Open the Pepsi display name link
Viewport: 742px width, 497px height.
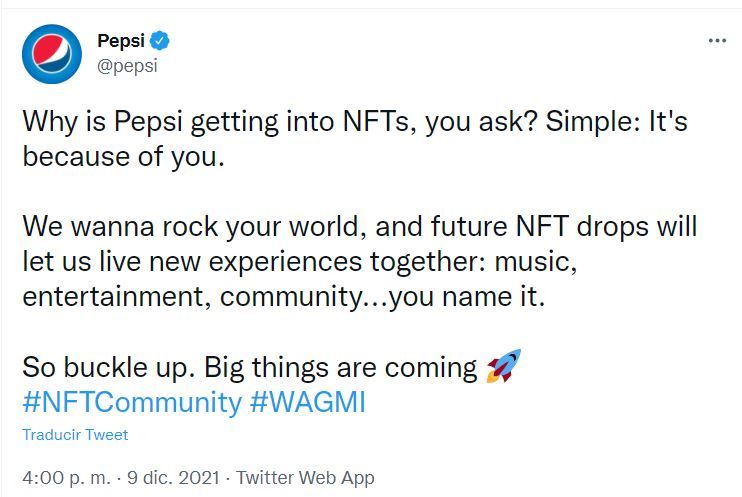[x=120, y=41]
